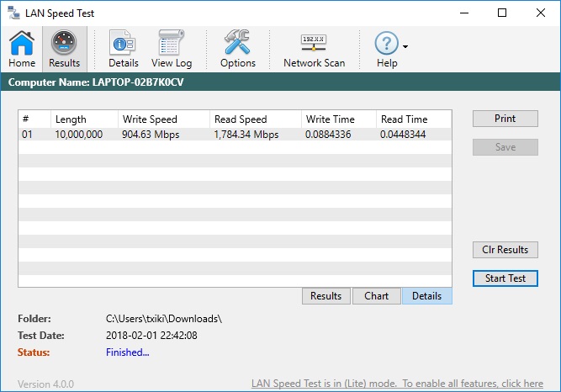Click the Help question mark icon

(x=386, y=49)
